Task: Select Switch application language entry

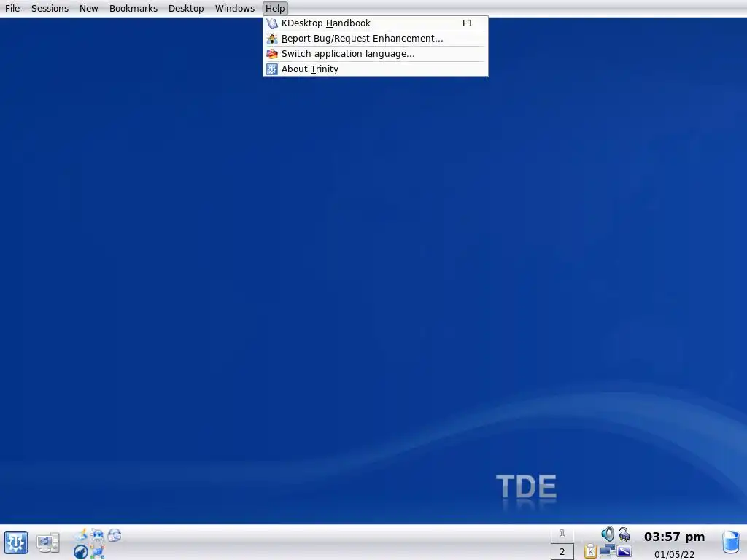Action: (x=376, y=54)
